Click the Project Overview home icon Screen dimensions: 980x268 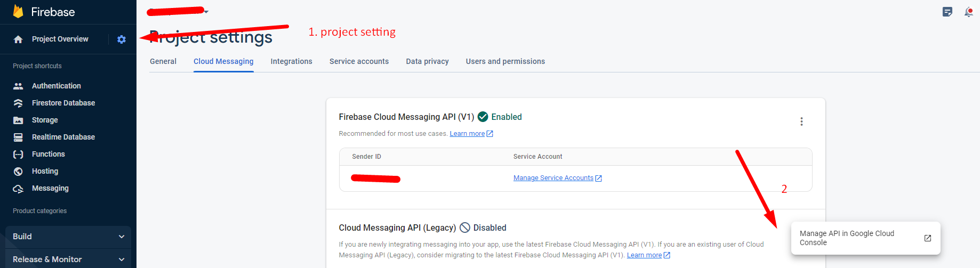[18, 39]
